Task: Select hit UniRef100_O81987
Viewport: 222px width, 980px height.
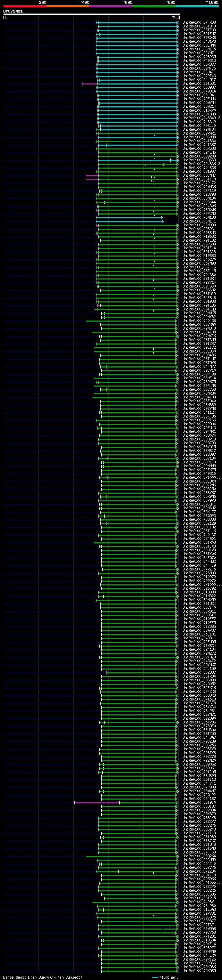Action: (199, 172)
